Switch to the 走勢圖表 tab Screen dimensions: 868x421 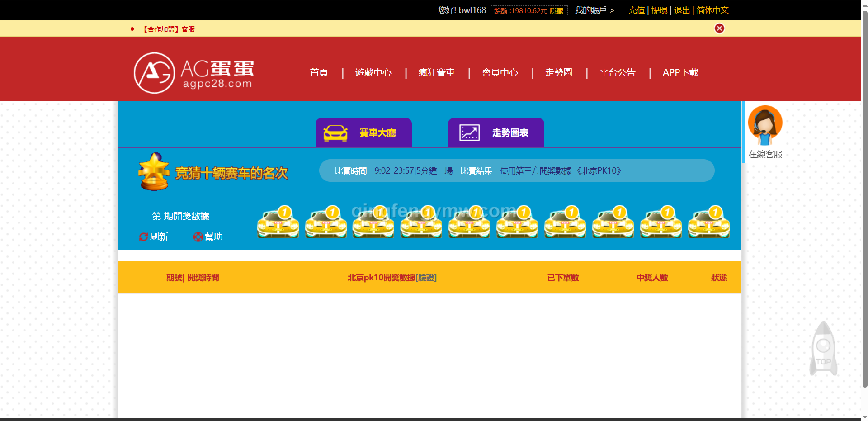click(496, 132)
